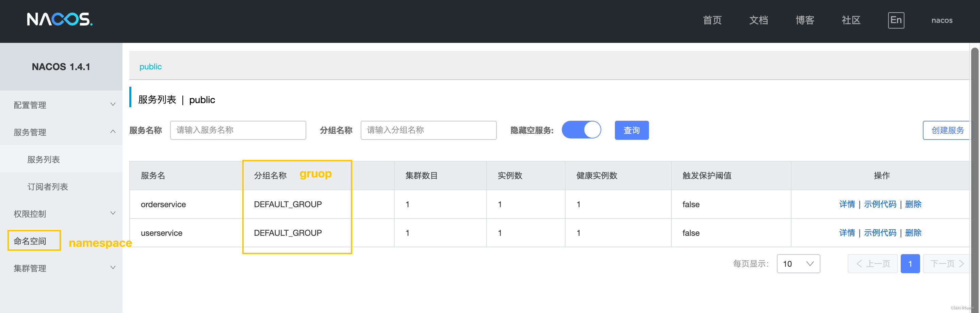Viewport: 980px width, 313px height.
Task: Expand the 集群管理 menu chevron
Action: [113, 267]
